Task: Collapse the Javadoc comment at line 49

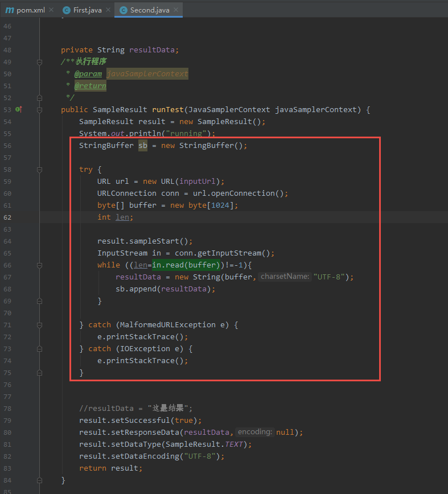Action: pos(39,62)
